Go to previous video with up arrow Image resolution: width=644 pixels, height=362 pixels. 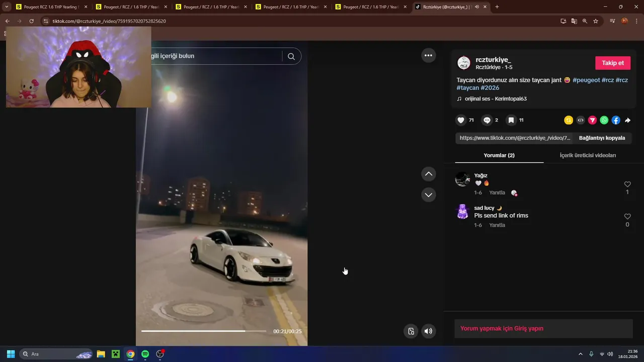428,174
